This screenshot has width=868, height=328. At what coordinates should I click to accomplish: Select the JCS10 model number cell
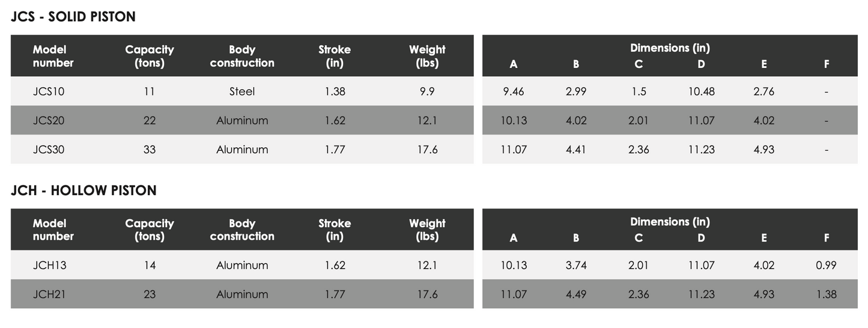click(x=49, y=91)
